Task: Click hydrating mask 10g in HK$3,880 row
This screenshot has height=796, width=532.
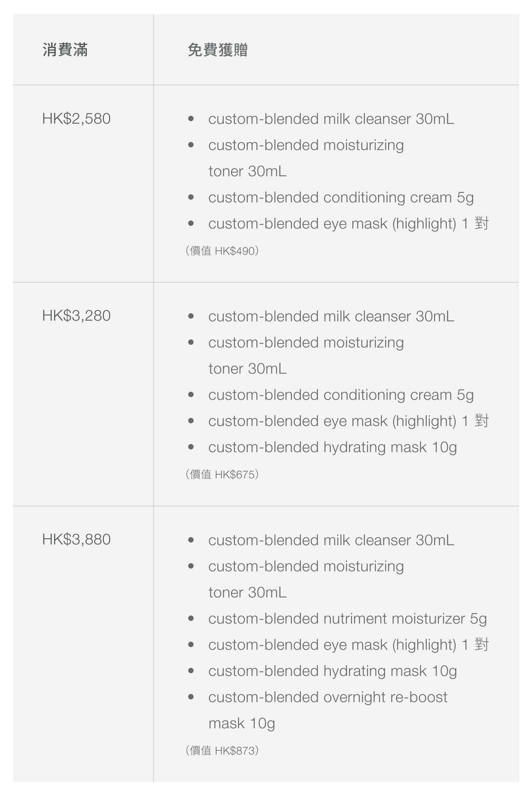Action: tap(332, 671)
